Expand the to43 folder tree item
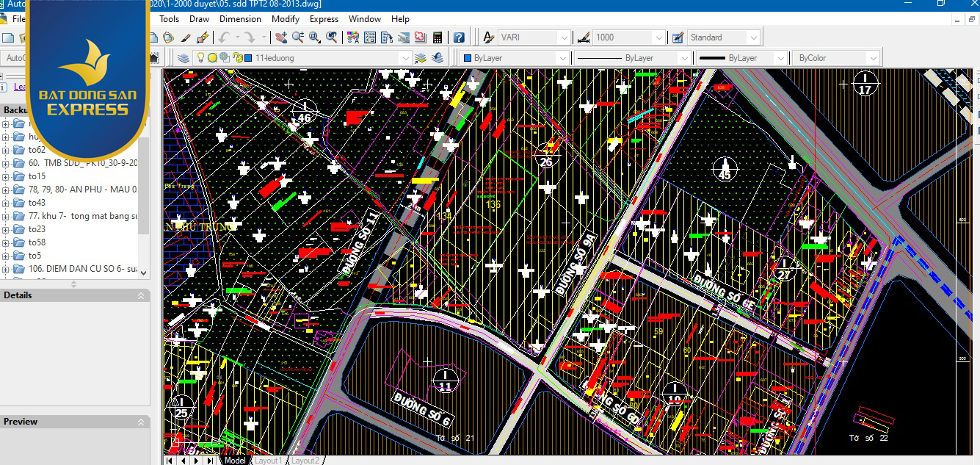Image resolution: width=980 pixels, height=465 pixels. [x=6, y=203]
